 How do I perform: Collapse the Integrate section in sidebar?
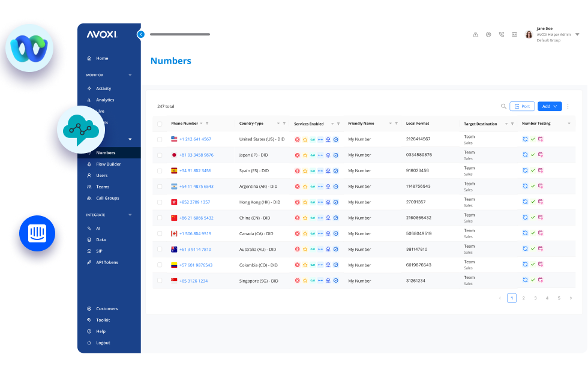[130, 215]
